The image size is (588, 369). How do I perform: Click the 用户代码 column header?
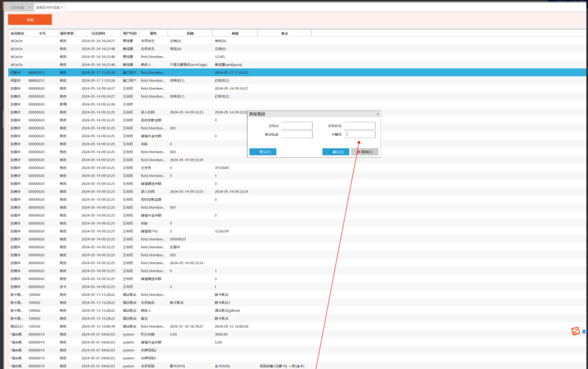(x=129, y=33)
